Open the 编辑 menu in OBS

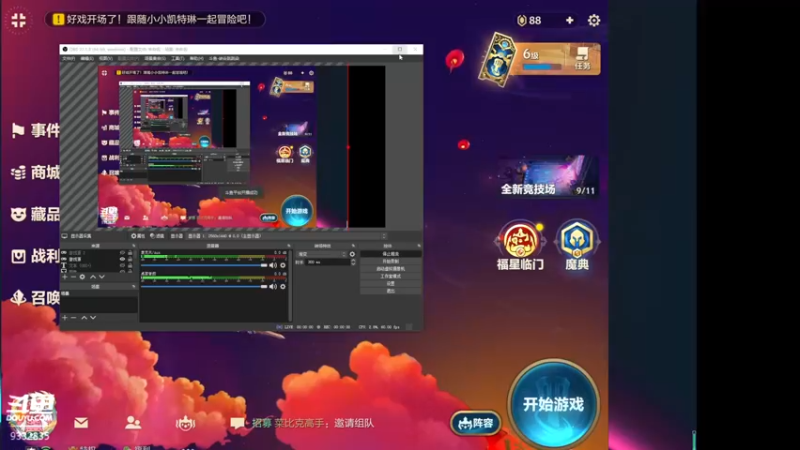pyautogui.click(x=87, y=59)
